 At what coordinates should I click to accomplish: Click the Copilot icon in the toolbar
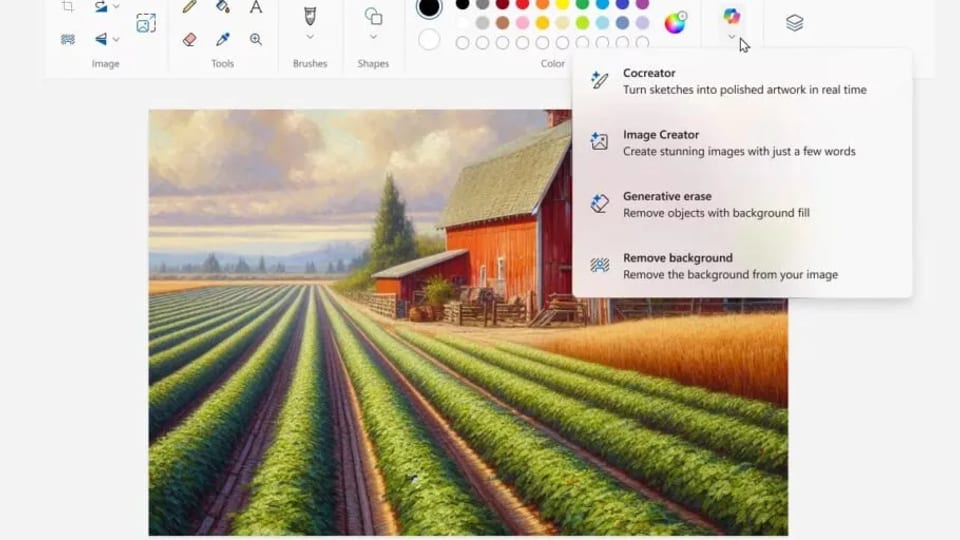(x=732, y=16)
